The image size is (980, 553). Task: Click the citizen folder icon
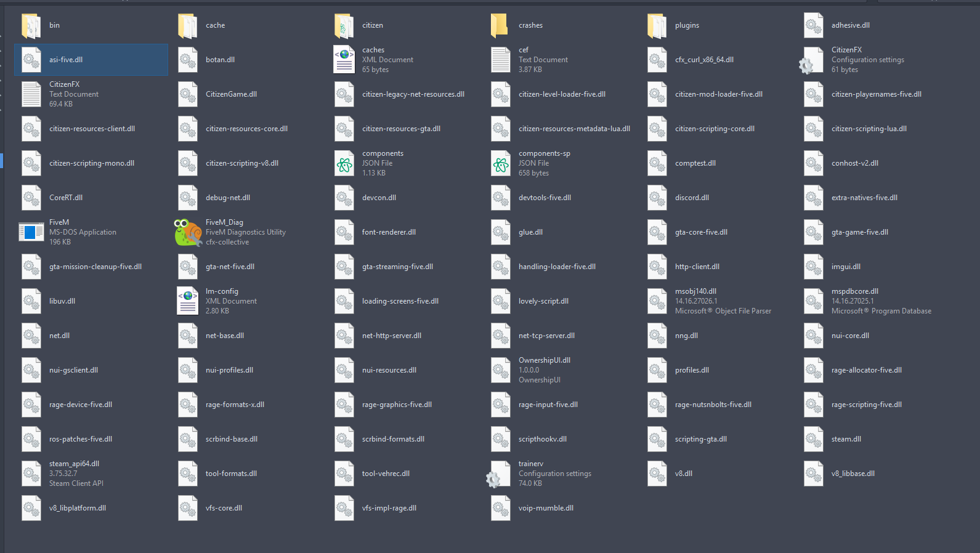(x=344, y=25)
